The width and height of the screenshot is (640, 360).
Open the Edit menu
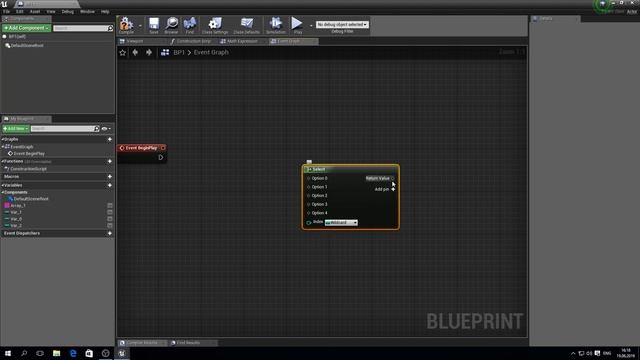pyautogui.click(x=20, y=11)
